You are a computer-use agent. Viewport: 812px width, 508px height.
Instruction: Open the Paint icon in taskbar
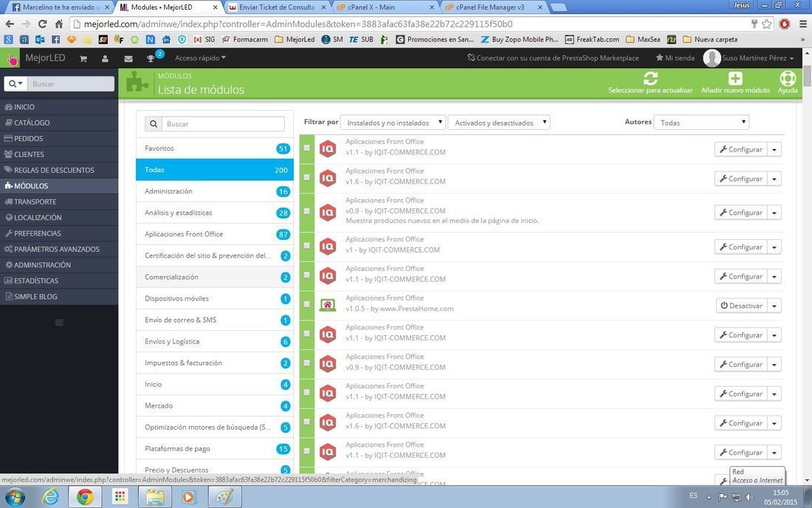pos(224,497)
